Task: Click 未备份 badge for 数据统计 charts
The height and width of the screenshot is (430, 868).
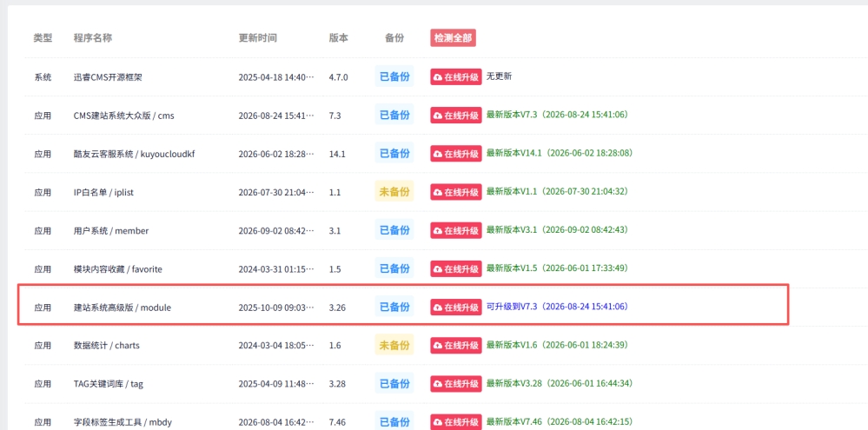Action: coord(394,346)
